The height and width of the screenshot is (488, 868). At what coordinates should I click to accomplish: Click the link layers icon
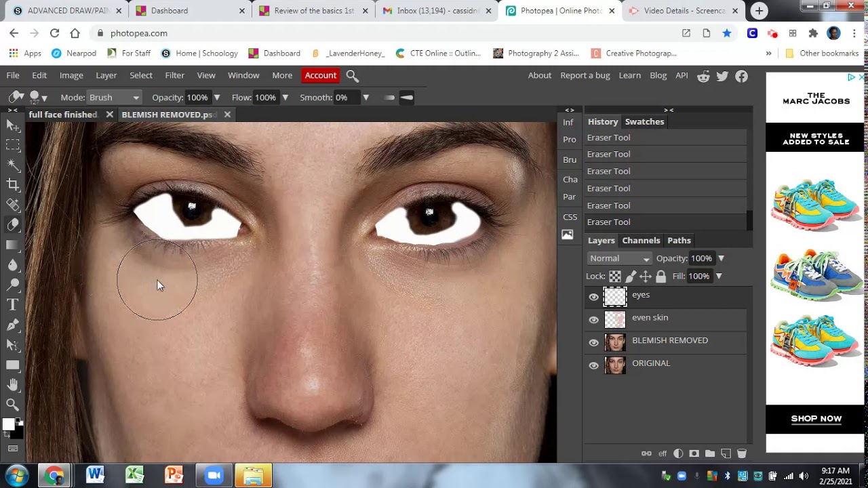click(646, 453)
